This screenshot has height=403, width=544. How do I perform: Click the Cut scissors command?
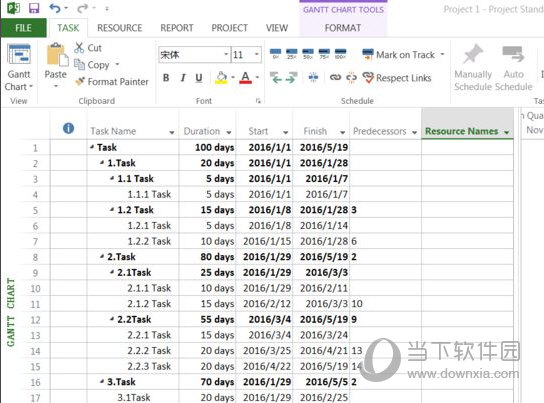coord(88,48)
